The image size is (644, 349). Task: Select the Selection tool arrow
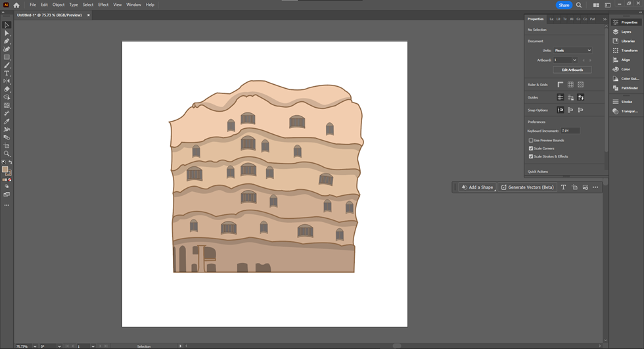7,25
